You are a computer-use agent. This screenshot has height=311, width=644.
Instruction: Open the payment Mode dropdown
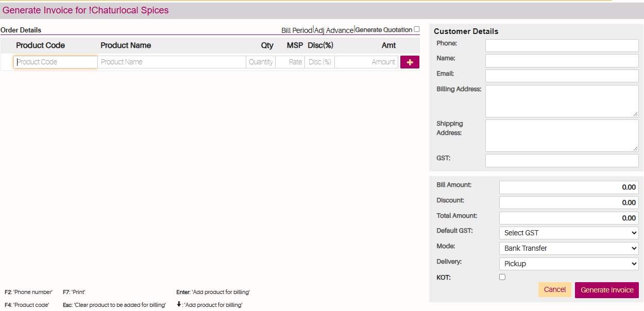pyautogui.click(x=569, y=248)
